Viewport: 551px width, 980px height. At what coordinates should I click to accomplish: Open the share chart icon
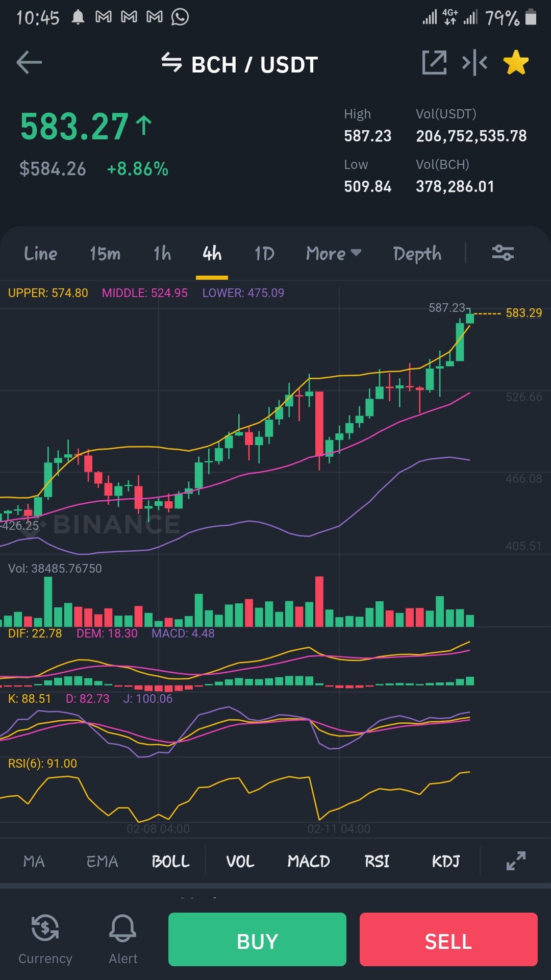434,63
